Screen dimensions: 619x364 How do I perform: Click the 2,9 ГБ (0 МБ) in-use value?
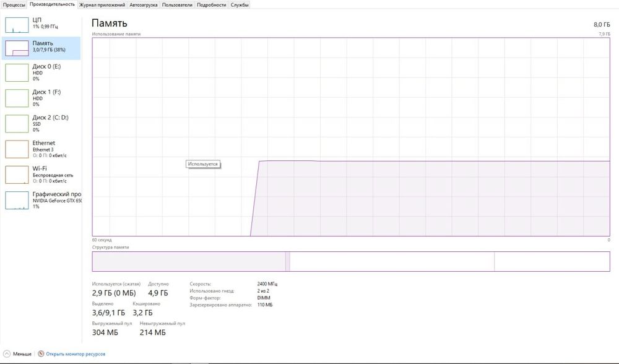click(114, 293)
